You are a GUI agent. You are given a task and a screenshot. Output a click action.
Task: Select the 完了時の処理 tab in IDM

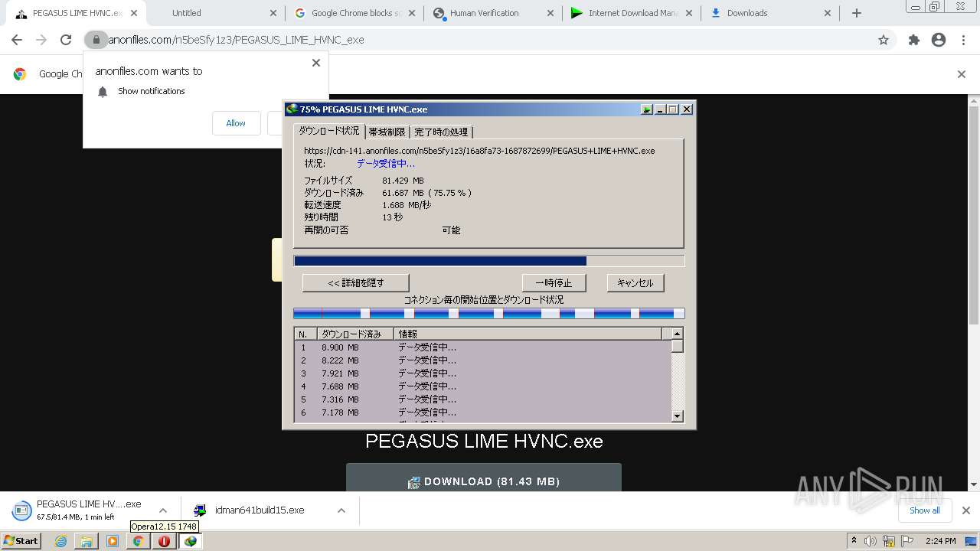(441, 132)
